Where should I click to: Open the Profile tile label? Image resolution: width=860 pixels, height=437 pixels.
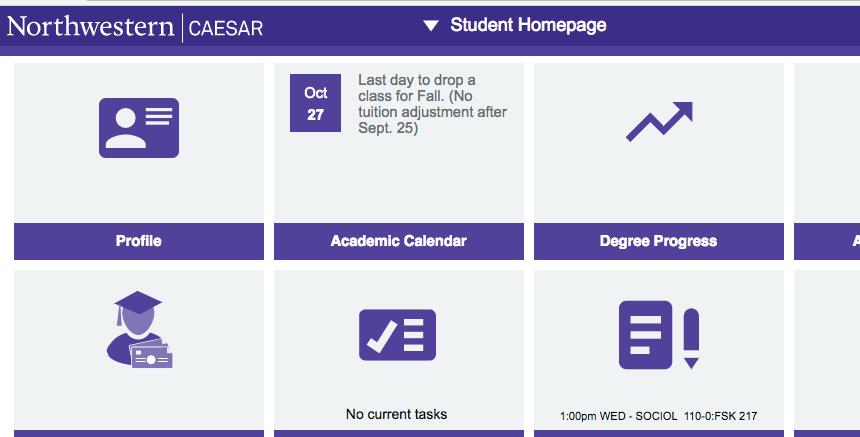click(138, 241)
